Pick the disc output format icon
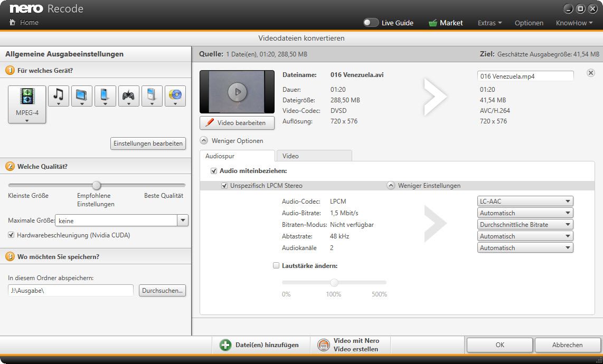 (175, 95)
